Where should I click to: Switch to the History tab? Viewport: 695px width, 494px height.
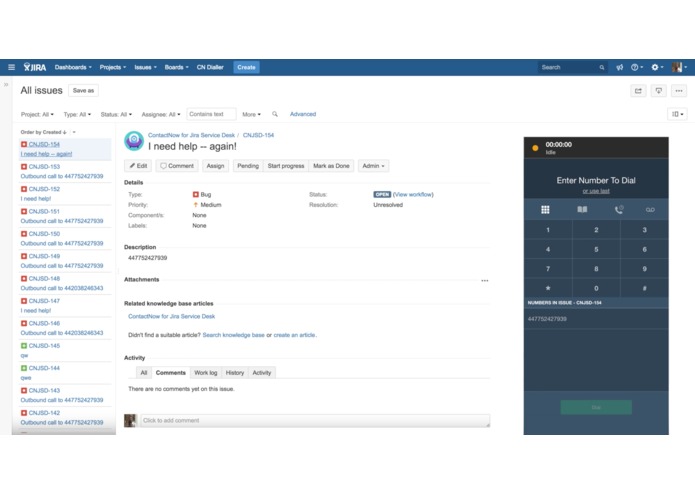tap(235, 373)
